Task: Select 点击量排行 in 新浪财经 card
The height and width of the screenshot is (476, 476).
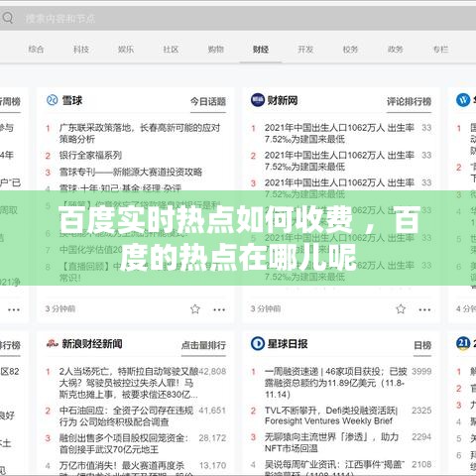Action: coord(203,345)
